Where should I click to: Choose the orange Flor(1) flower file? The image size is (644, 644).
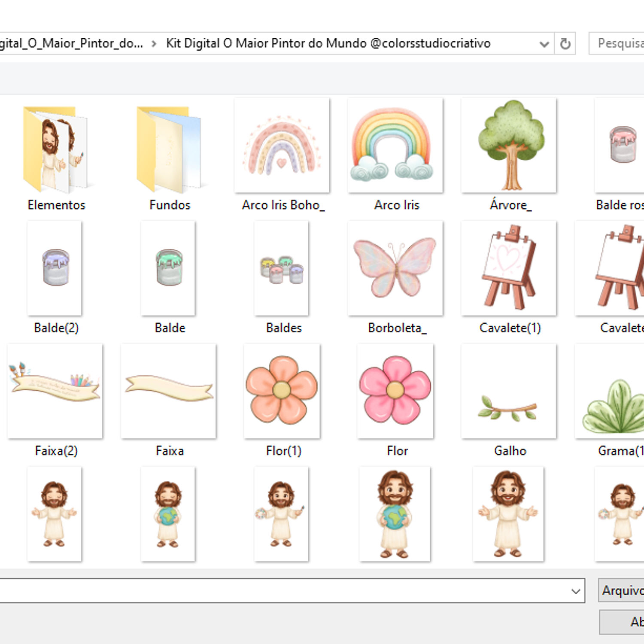tap(282, 391)
